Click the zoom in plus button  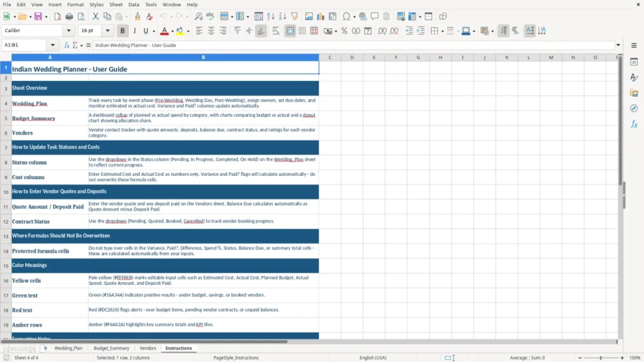[622, 358]
